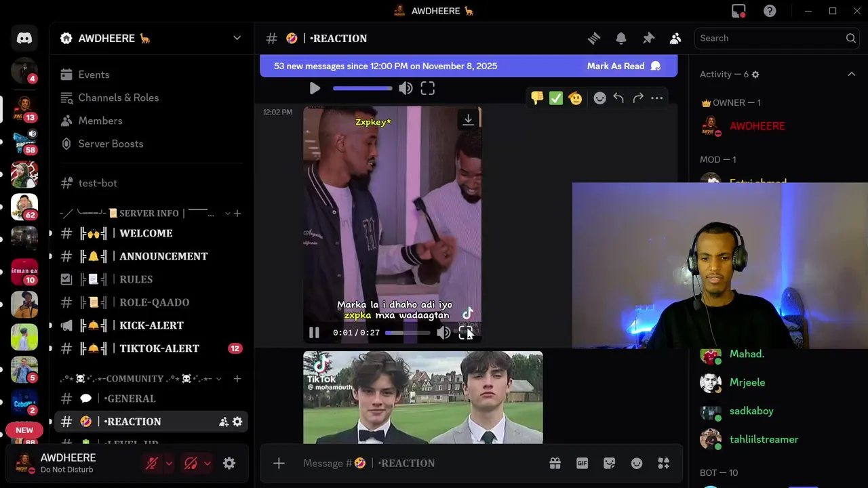Fullscreen the upper video
The image size is (868, 488).
pos(427,88)
